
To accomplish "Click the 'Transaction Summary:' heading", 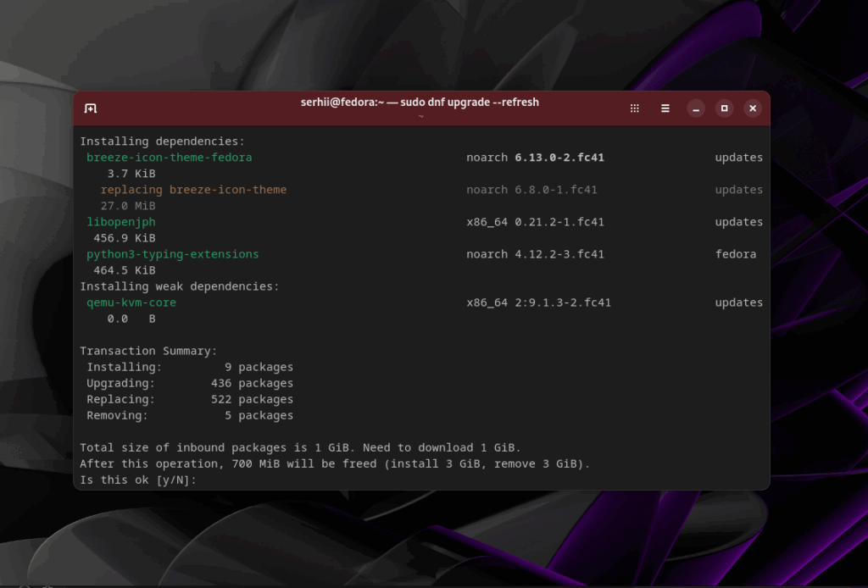I will 148,351.
